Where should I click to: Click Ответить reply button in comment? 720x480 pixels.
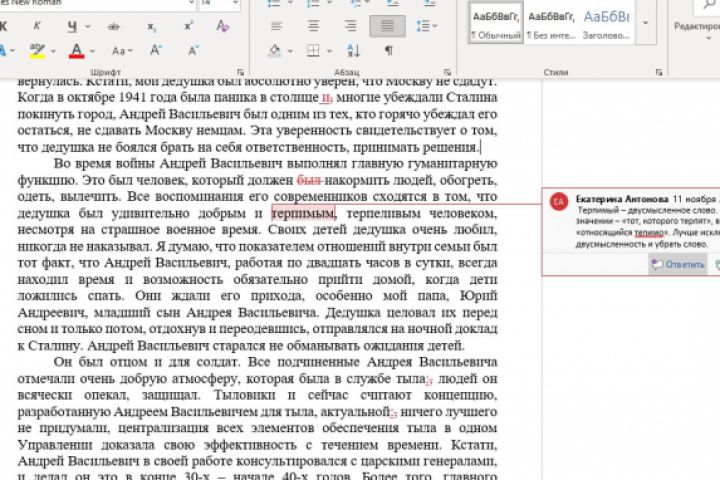(678, 265)
